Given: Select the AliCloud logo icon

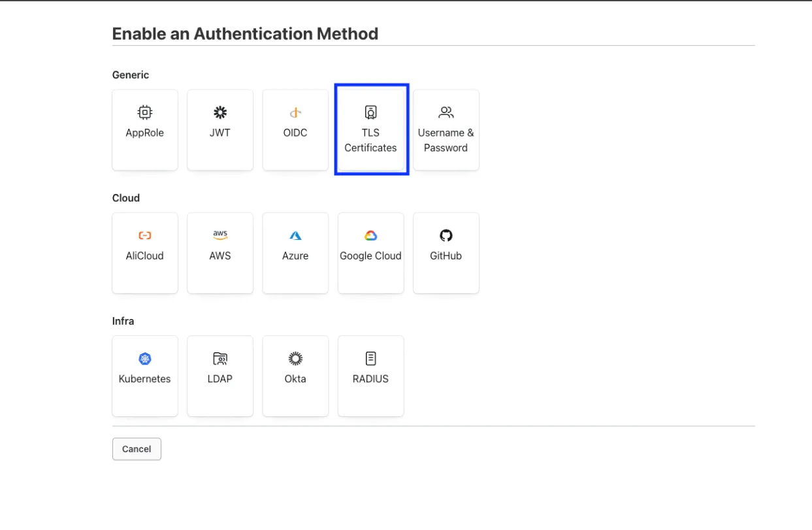Looking at the screenshot, I should 145,235.
